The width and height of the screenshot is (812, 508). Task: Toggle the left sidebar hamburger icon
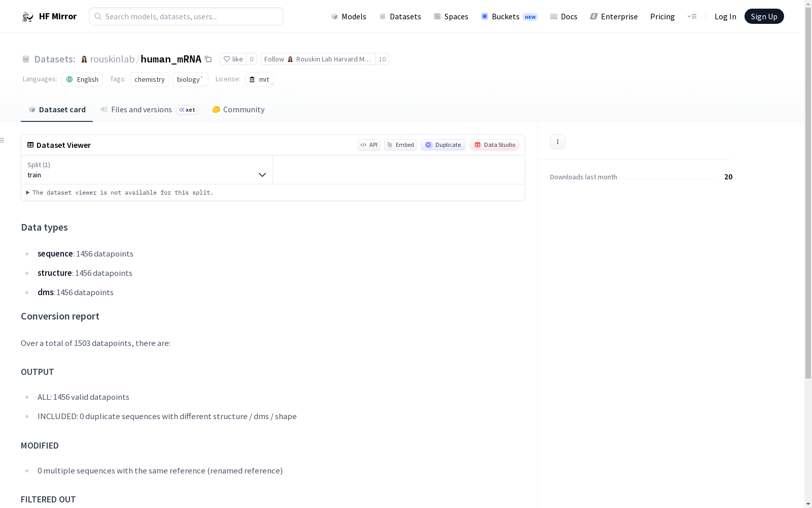[3, 140]
